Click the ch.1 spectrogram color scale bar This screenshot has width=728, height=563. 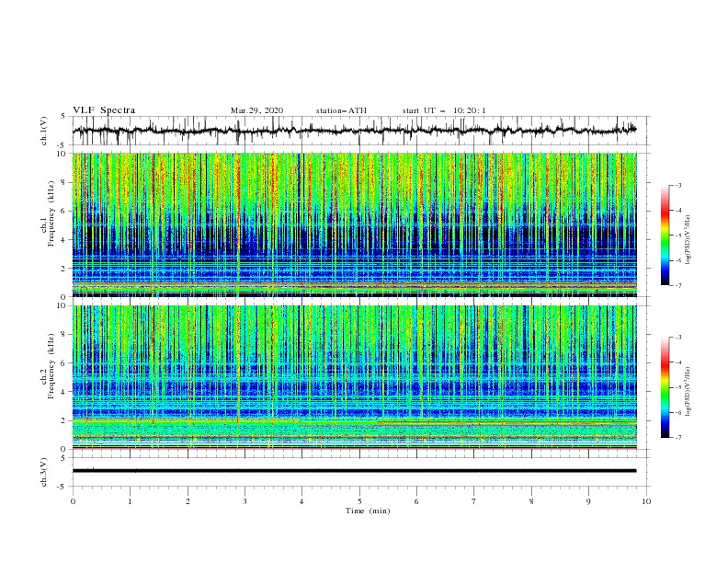[665, 236]
